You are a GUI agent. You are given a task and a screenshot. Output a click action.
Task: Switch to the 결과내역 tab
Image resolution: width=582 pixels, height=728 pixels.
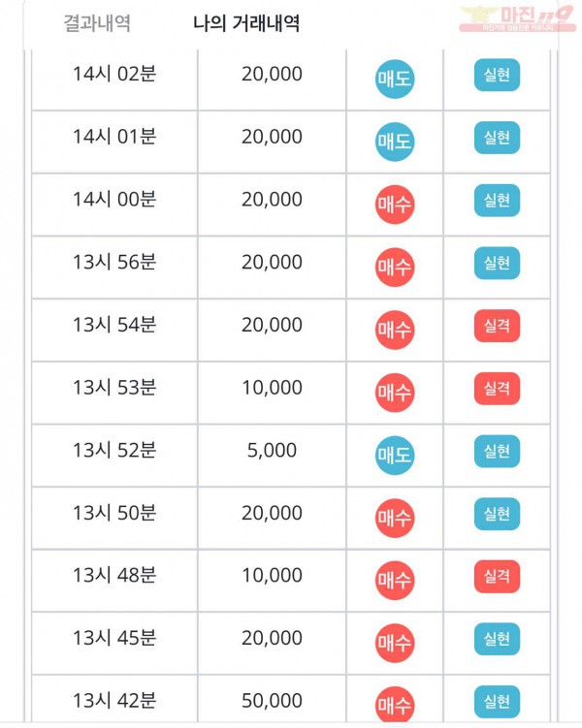(97, 23)
